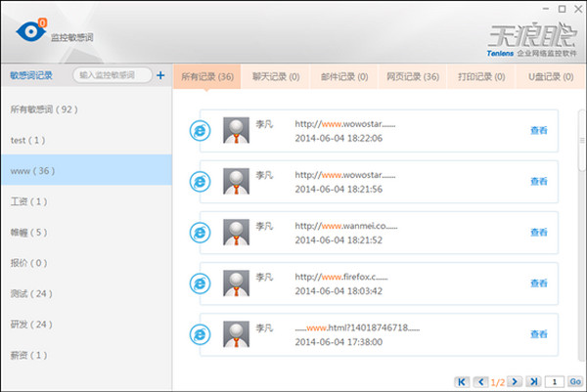Select the 网页记录 (36) tab
Screen dimensions: 587x392
click(x=413, y=76)
